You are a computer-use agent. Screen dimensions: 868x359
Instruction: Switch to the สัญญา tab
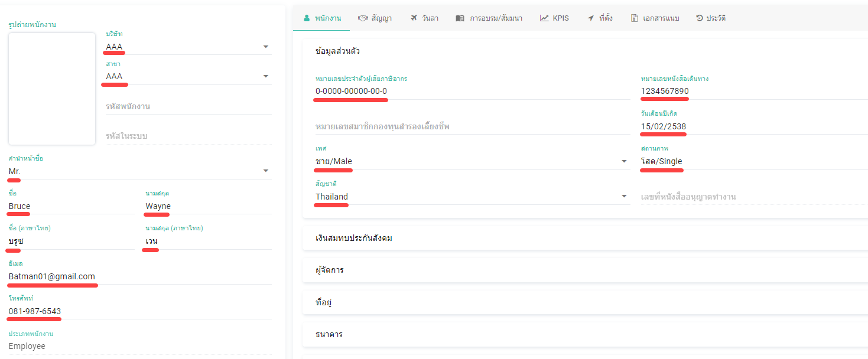375,18
